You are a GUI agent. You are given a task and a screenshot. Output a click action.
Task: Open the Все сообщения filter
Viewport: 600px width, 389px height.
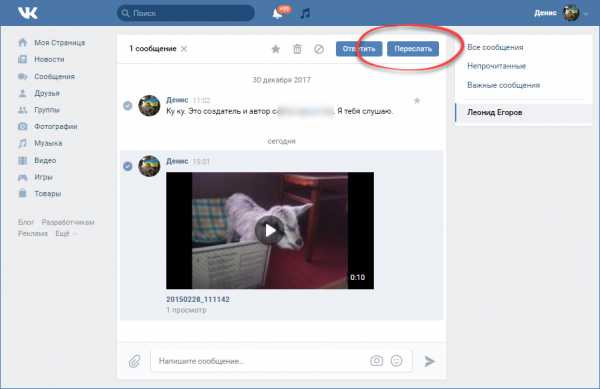coord(495,47)
